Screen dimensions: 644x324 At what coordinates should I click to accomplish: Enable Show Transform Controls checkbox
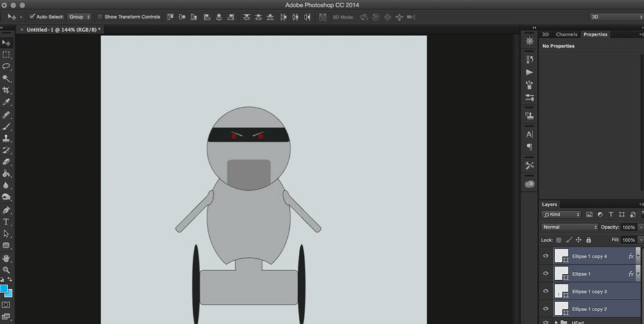(100, 17)
